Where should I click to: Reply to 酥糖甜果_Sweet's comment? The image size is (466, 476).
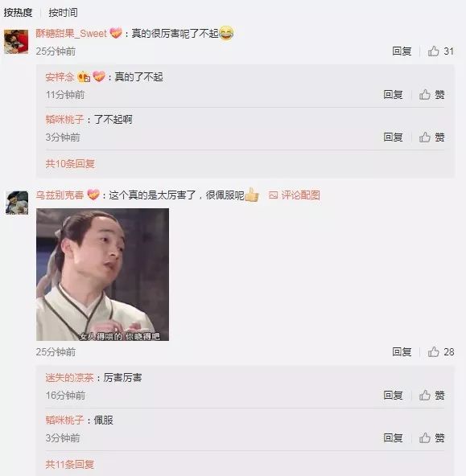point(402,51)
